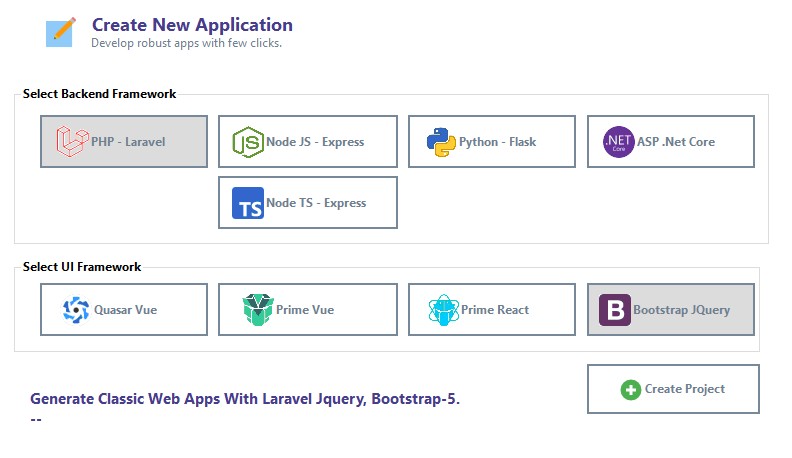Select Bootstrap JQuery UI framework
Viewport: 792px width, 458px height.
pos(671,310)
